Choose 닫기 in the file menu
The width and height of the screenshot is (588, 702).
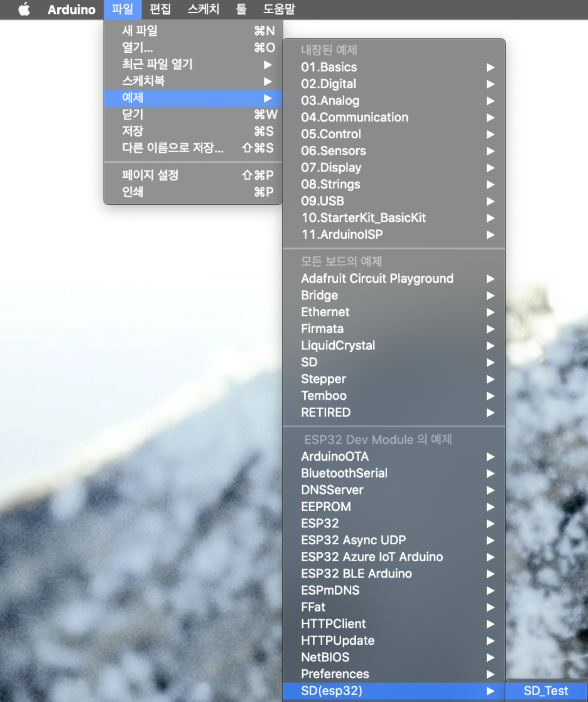[x=193, y=114]
